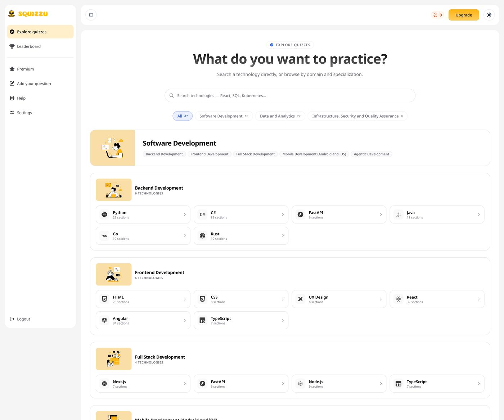Open C# card chevron arrow
Image resolution: width=504 pixels, height=420 pixels.
(x=283, y=214)
